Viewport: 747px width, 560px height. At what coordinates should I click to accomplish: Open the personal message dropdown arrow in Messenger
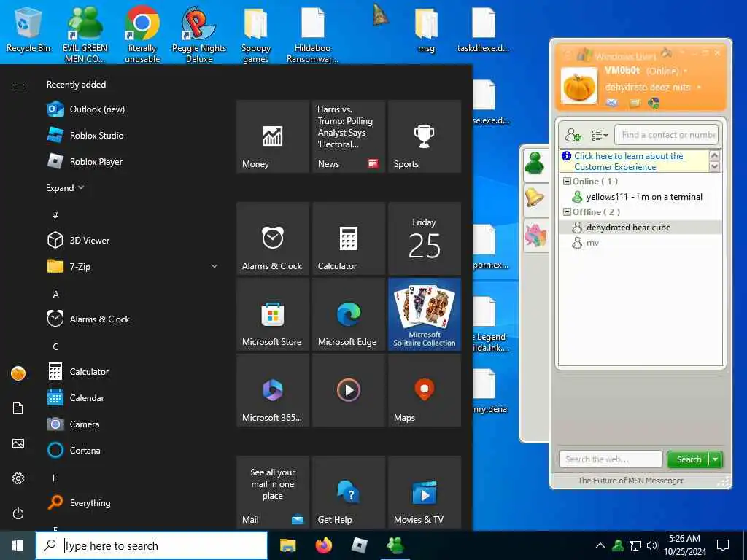(698, 87)
